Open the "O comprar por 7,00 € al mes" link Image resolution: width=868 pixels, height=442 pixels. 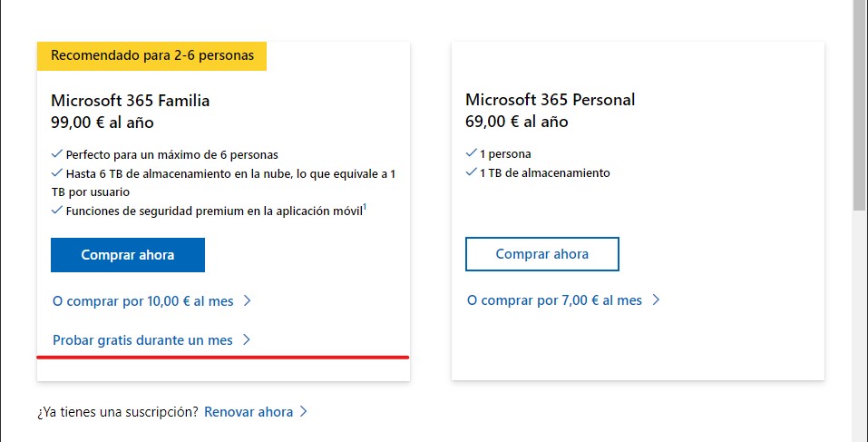554,300
